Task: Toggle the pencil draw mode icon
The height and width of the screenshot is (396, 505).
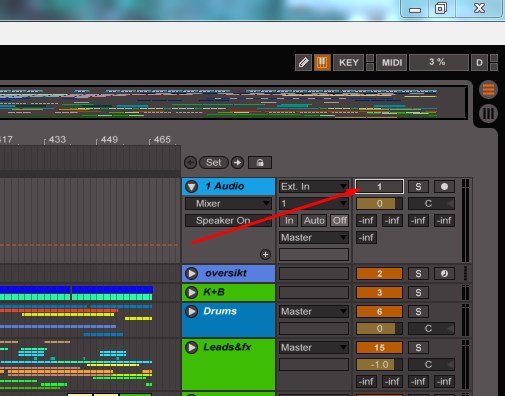Action: pyautogui.click(x=303, y=62)
